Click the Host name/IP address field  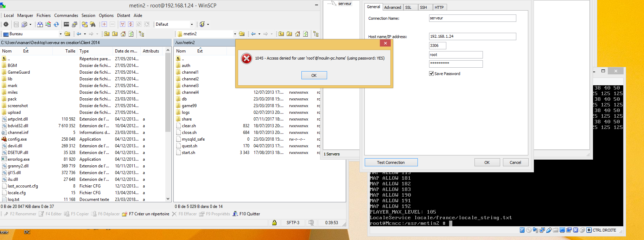(473, 36)
